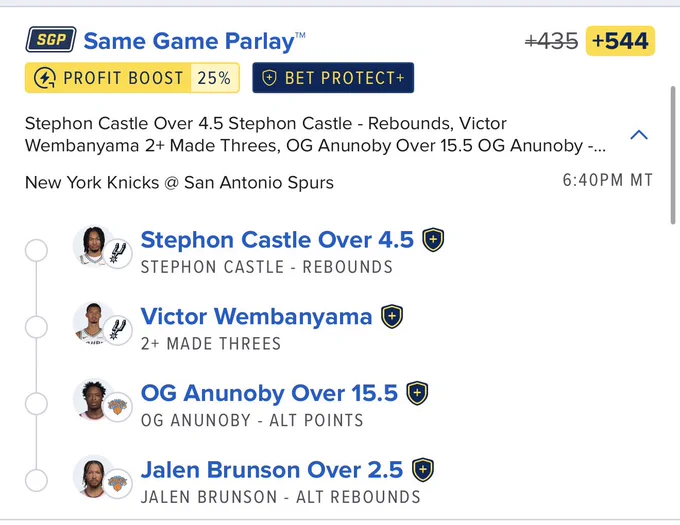Select the circle beside Stephon Castle leg

click(36, 250)
